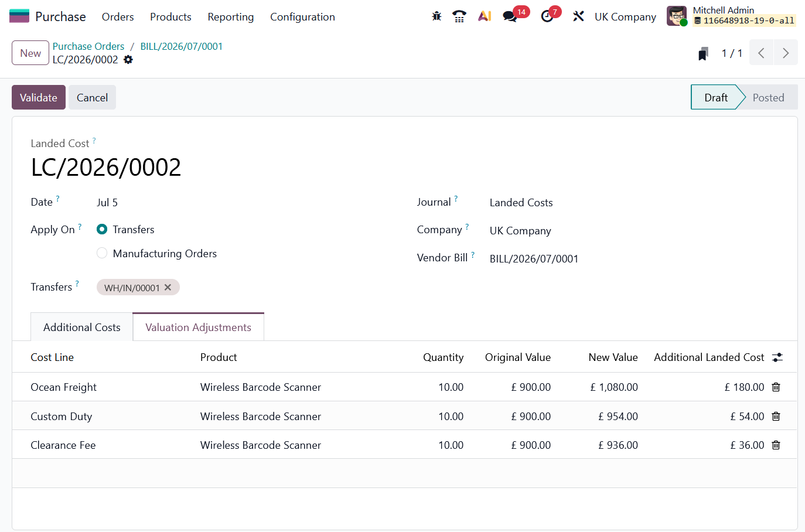Viewport: 805px width, 532px height.
Task: Sort by Product column header
Action: coord(219,357)
